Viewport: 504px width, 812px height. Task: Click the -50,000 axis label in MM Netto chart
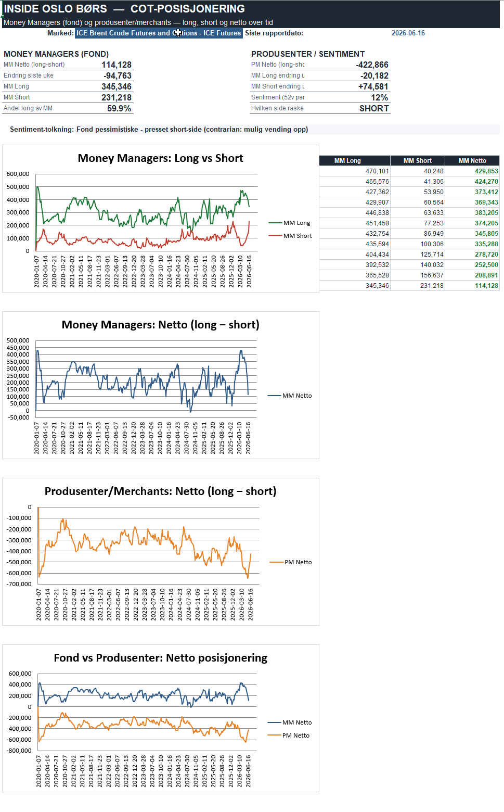[x=19, y=417]
